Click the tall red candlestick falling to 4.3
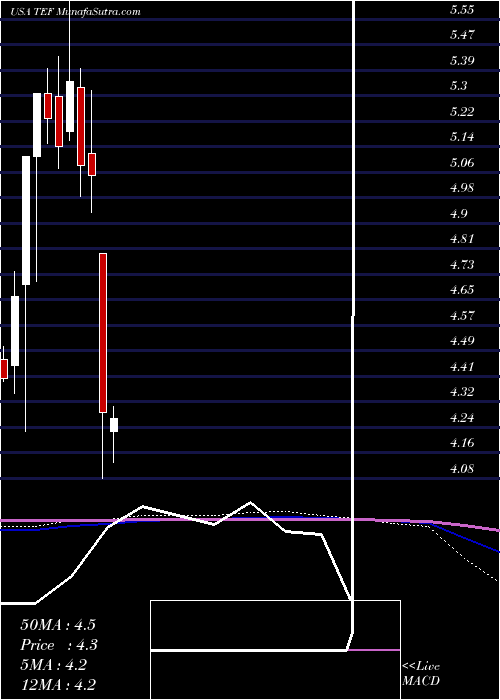This screenshot has height=700, width=500. [103, 333]
